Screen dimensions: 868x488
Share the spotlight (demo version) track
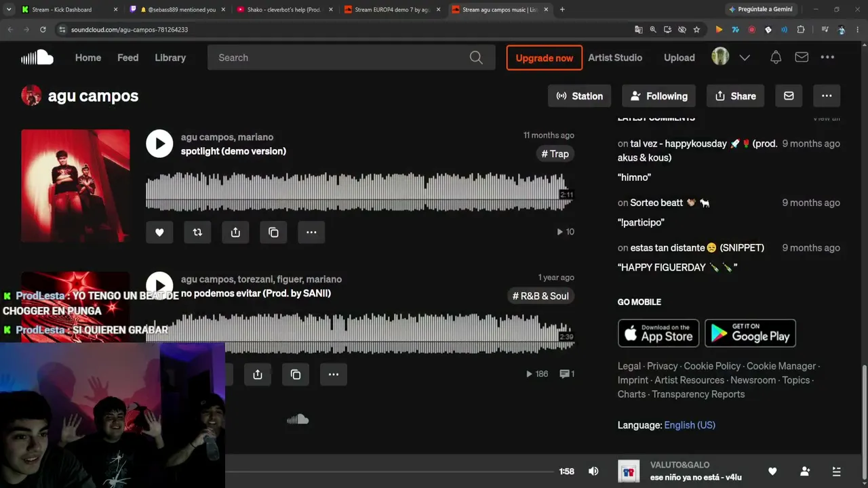[235, 232]
